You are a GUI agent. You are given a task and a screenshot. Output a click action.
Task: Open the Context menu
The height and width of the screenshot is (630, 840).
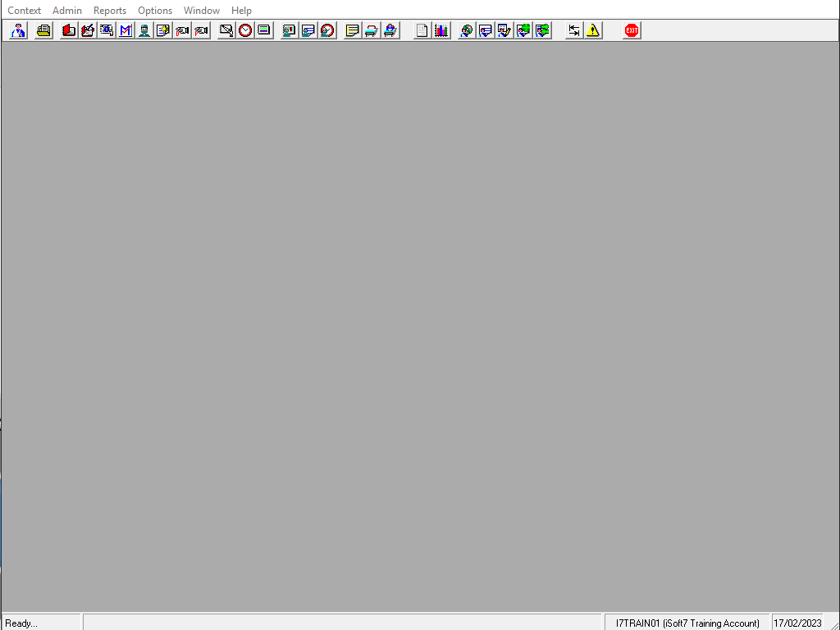point(24,11)
